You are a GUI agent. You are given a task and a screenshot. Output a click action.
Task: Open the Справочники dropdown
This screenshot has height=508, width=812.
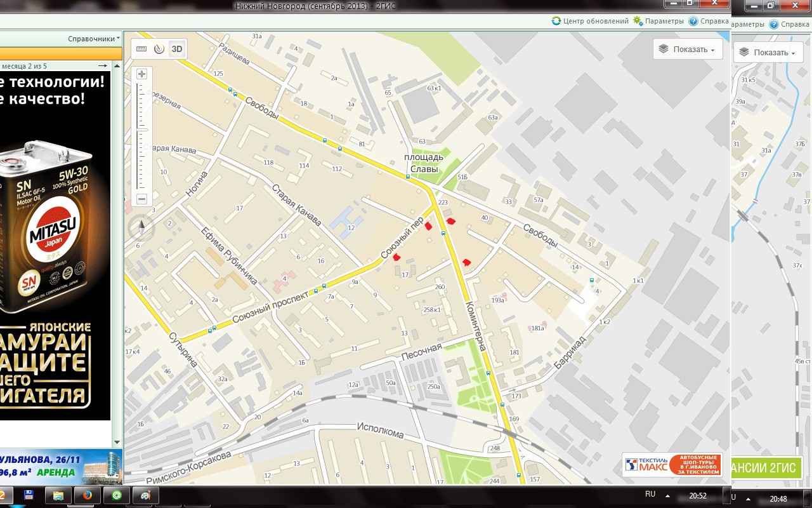coord(94,39)
